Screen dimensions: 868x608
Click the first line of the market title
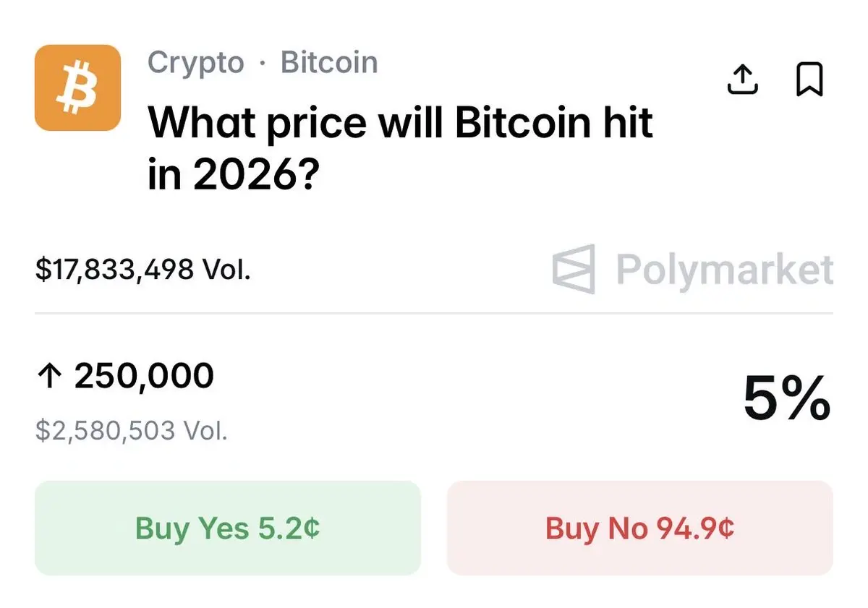pos(401,123)
